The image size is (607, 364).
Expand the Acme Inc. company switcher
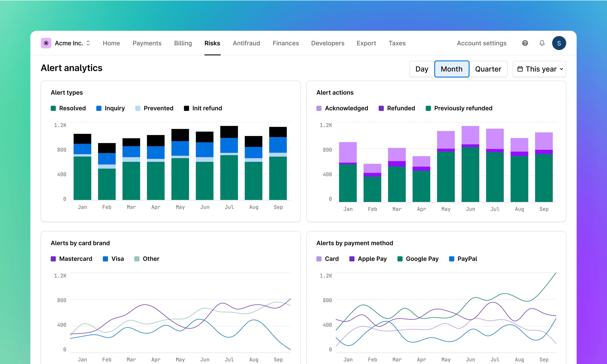(88, 43)
